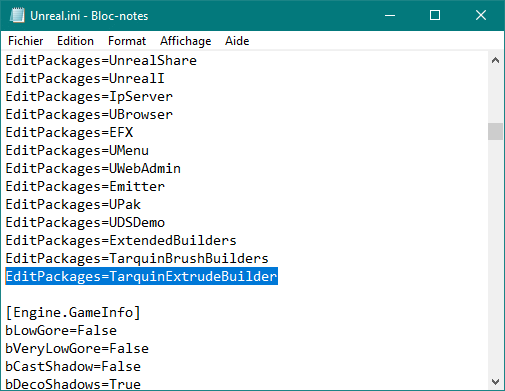This screenshot has height=391, width=505.
Task: Open the Format menu
Action: [127, 41]
